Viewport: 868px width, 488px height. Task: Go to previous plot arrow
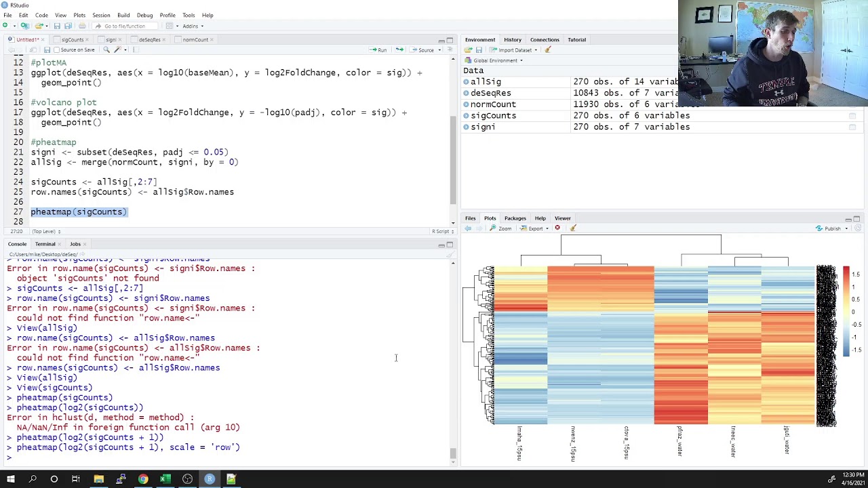(468, 228)
